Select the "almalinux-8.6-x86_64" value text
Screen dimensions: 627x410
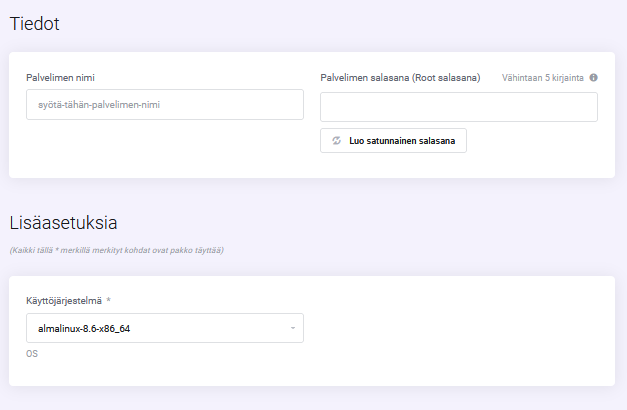[85, 328]
